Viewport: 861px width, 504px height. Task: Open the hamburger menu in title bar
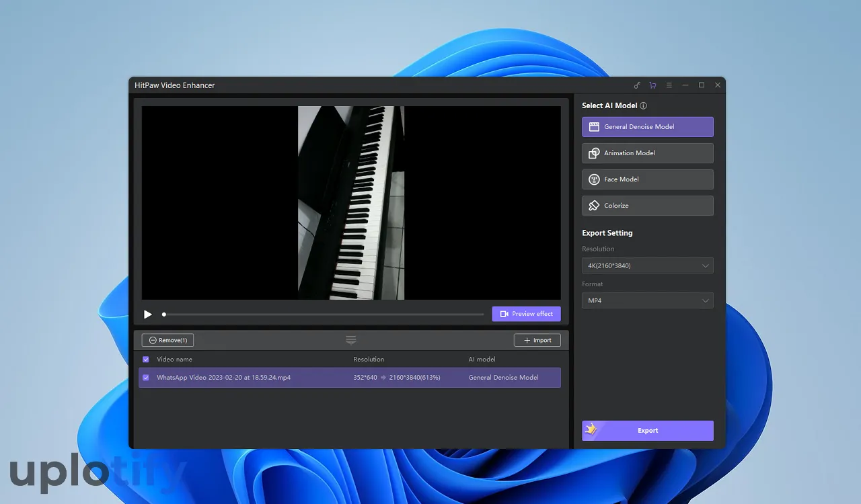669,85
